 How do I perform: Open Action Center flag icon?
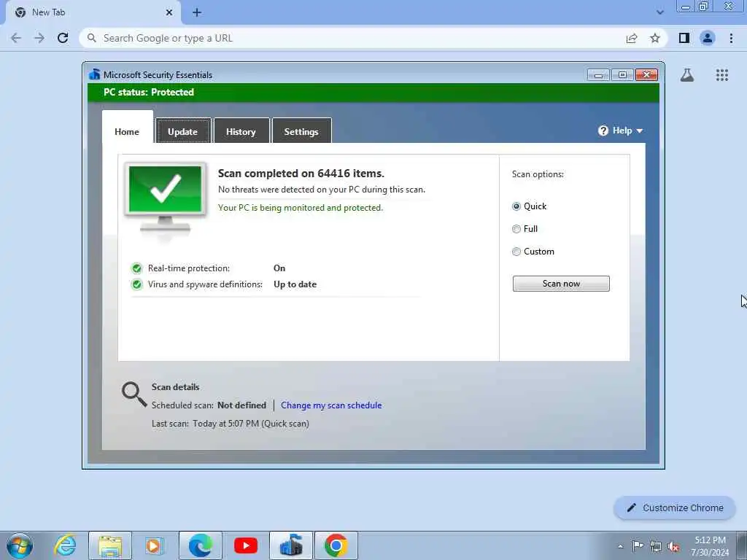(638, 546)
